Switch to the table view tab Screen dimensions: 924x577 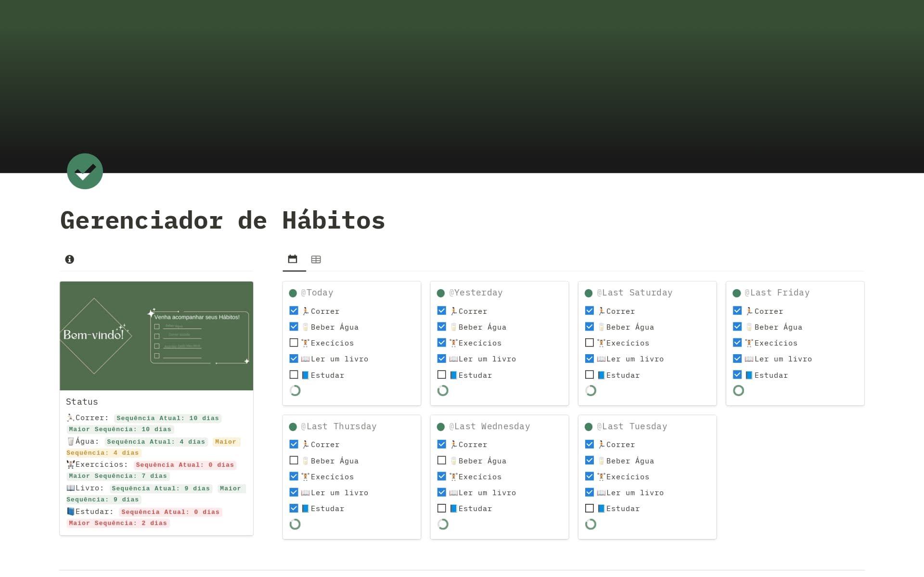[316, 259]
